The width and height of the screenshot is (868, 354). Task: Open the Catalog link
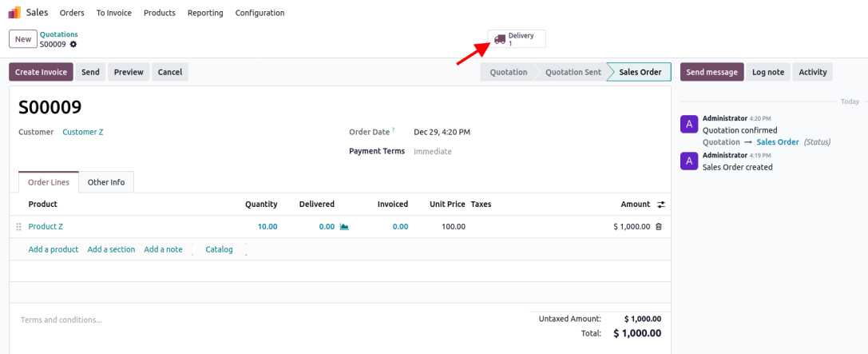(x=219, y=249)
